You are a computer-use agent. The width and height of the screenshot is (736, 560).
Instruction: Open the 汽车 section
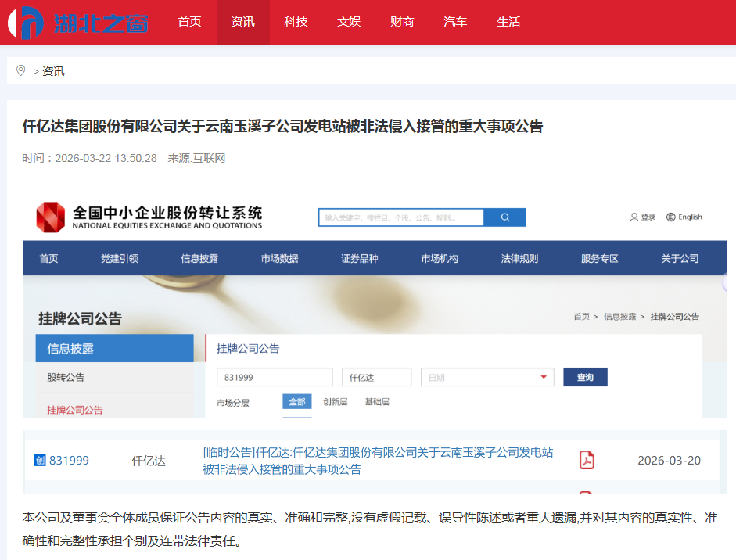coord(455,22)
